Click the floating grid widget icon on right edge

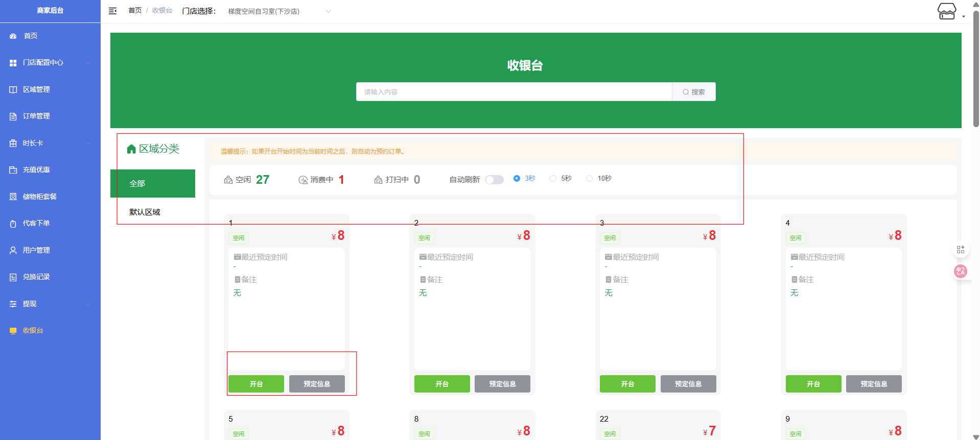coord(961,250)
